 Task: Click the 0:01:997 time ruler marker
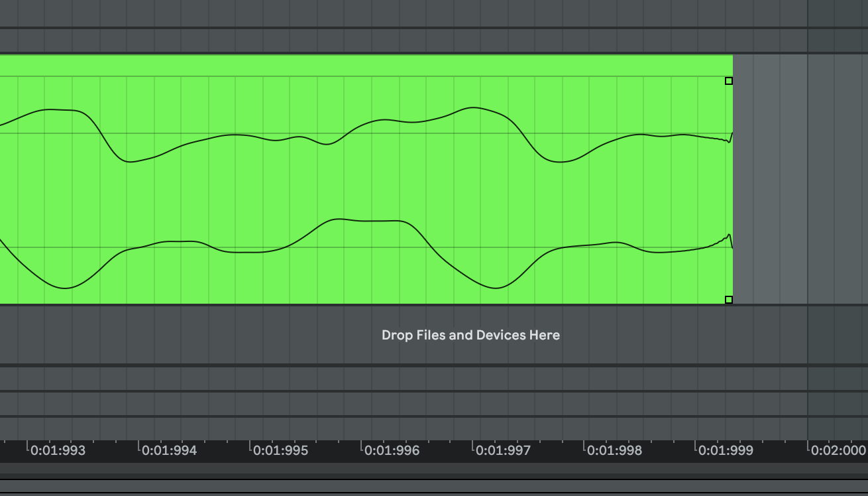point(504,450)
